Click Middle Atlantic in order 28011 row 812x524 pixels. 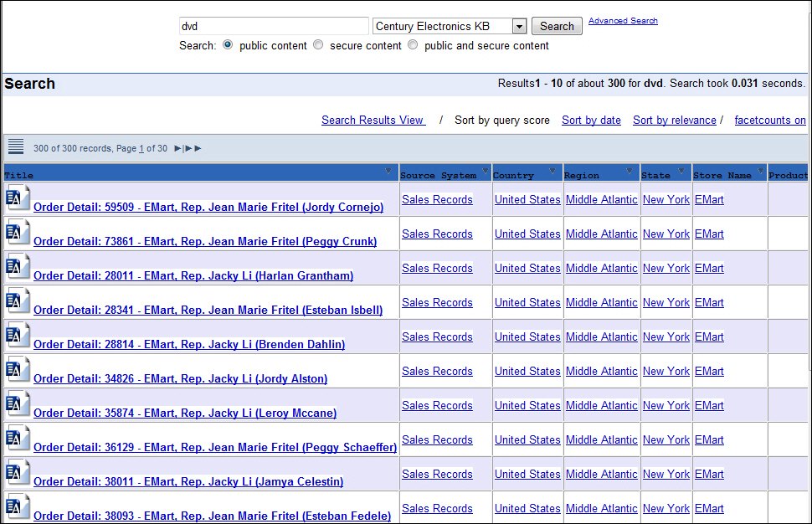pyautogui.click(x=601, y=268)
